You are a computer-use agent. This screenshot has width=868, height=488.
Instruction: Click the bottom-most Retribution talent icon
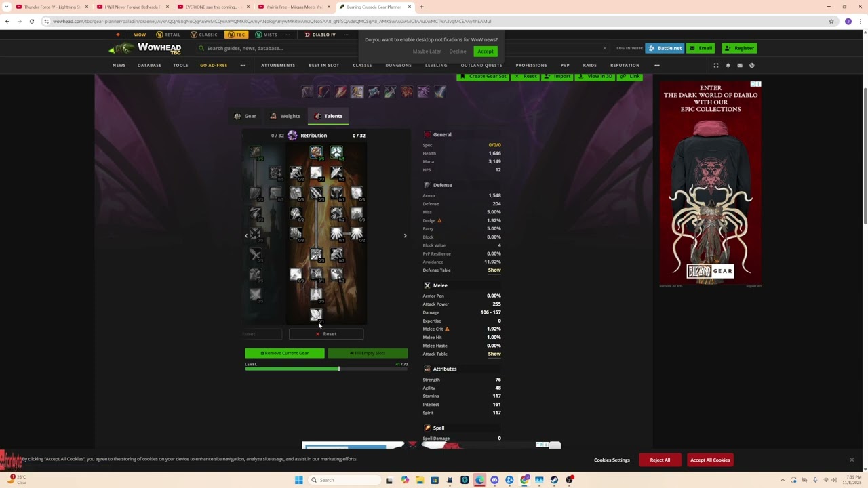[316, 314]
